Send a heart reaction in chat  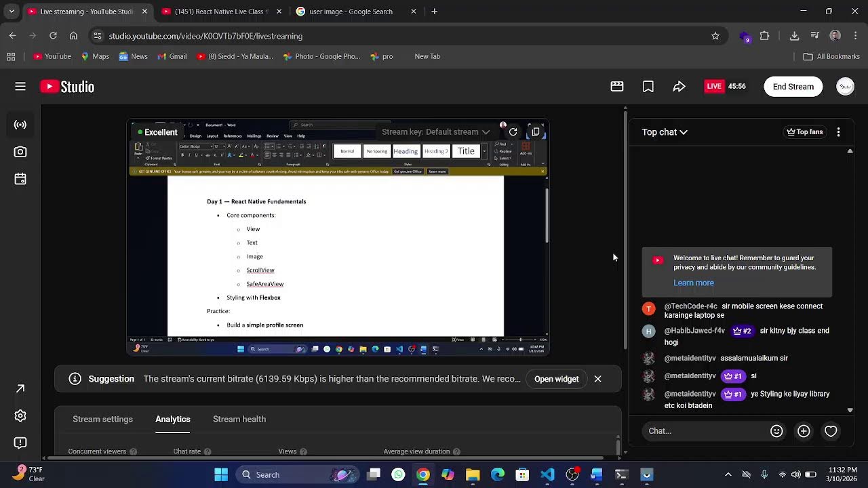tap(831, 431)
